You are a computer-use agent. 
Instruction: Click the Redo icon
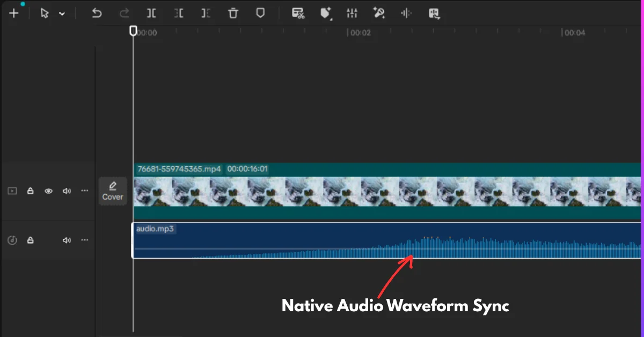pyautogui.click(x=124, y=13)
